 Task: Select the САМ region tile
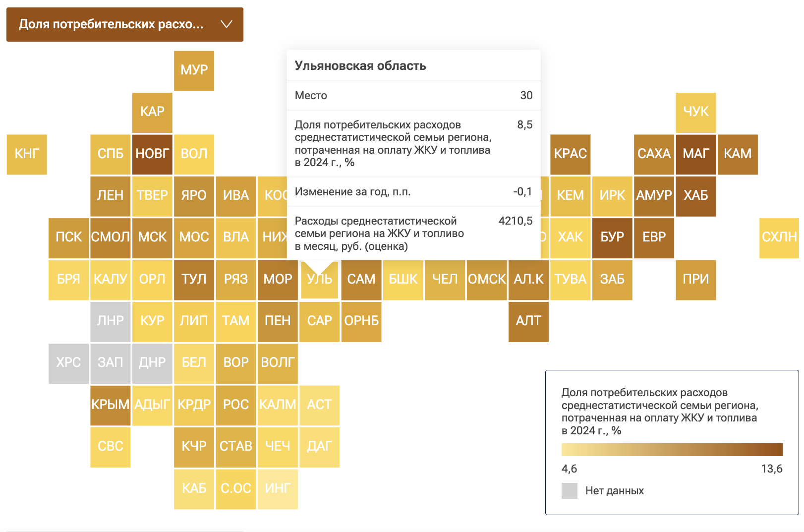(x=361, y=280)
